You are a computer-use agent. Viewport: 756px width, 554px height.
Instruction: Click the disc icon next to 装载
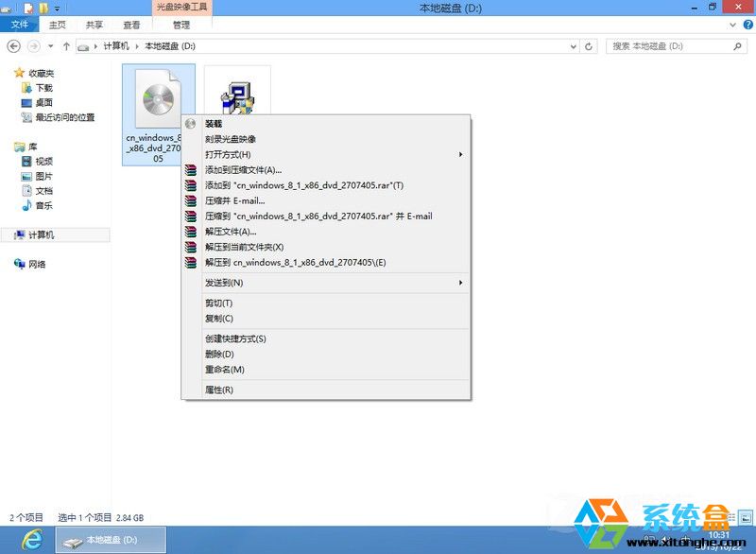(x=191, y=123)
